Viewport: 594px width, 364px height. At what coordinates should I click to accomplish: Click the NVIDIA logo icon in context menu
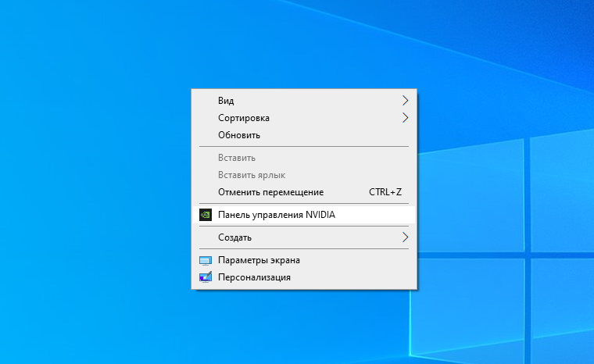206,215
